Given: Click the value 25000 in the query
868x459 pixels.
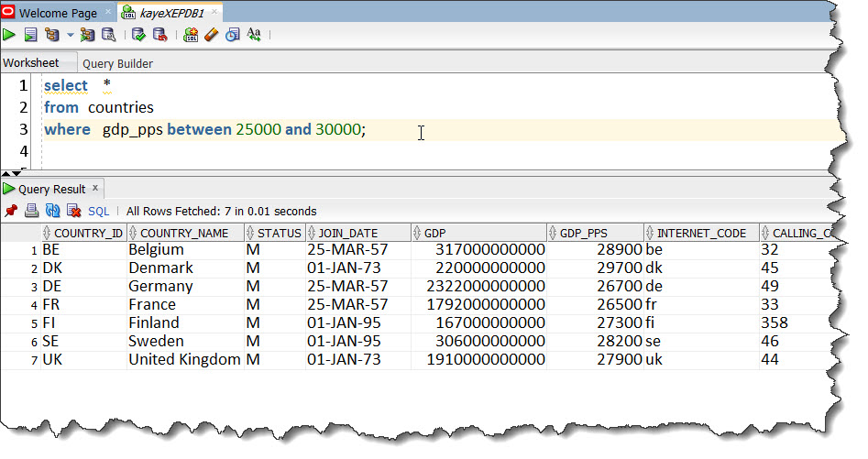Looking at the screenshot, I should pos(258,129).
